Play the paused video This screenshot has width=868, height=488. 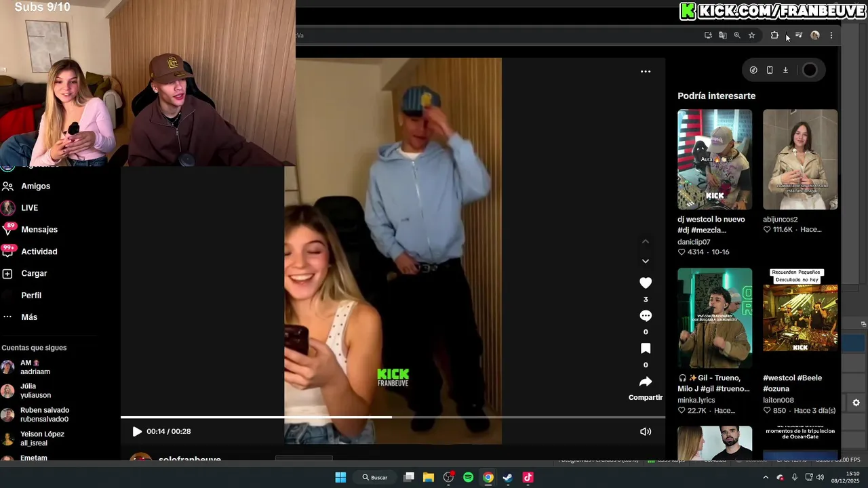[137, 432]
